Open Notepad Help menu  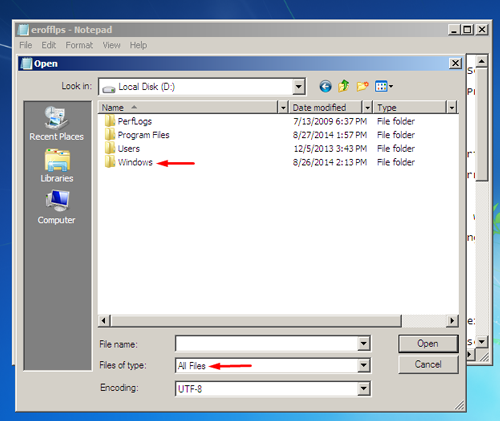[138, 45]
